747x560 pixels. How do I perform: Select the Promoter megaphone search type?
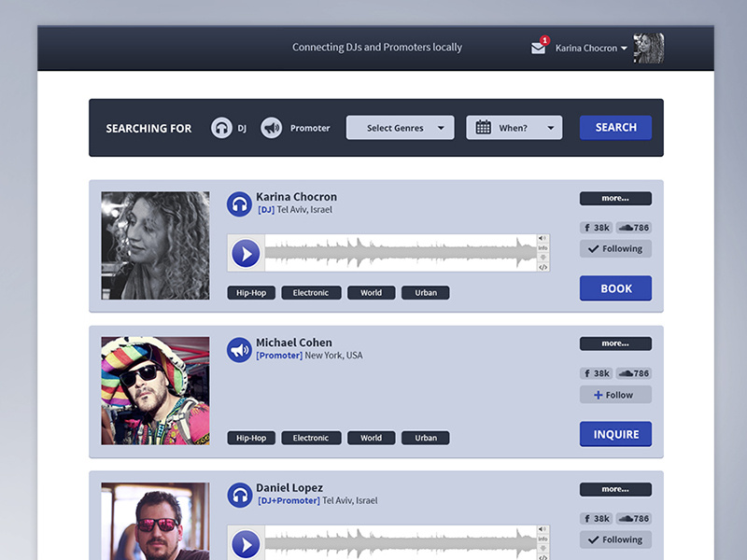tap(271, 128)
